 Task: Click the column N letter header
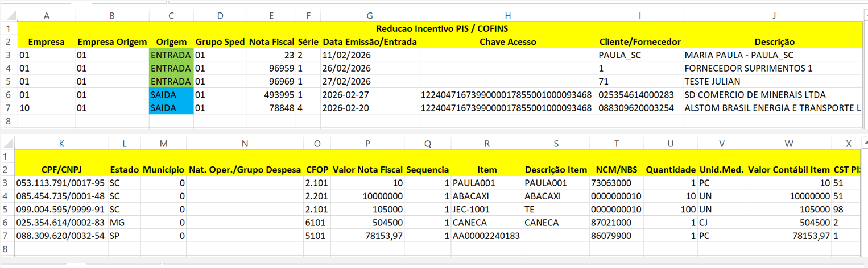pyautogui.click(x=245, y=144)
